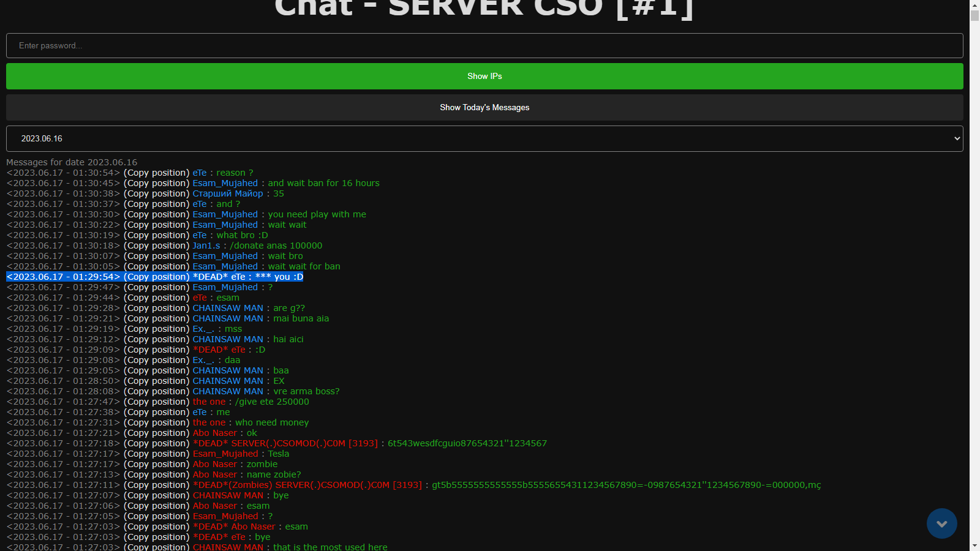The image size is (980, 551).
Task: Click Show Today's Messages button
Action: 484,108
